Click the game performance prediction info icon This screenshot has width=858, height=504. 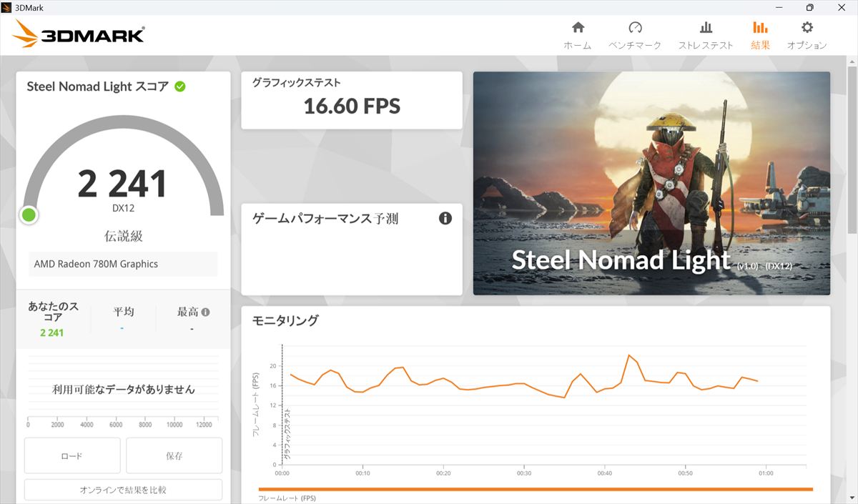coord(445,218)
